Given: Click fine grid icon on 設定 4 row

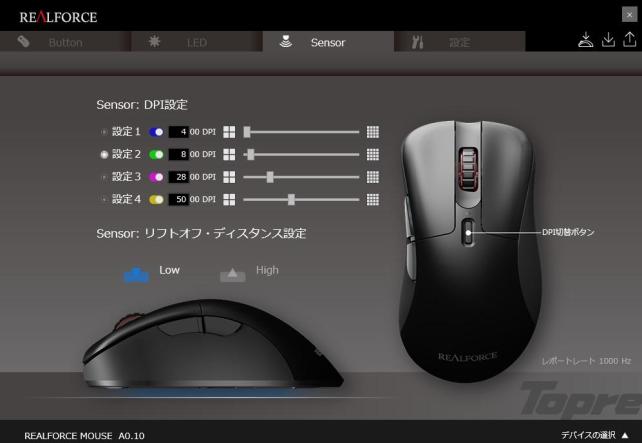Looking at the screenshot, I should [373, 199].
